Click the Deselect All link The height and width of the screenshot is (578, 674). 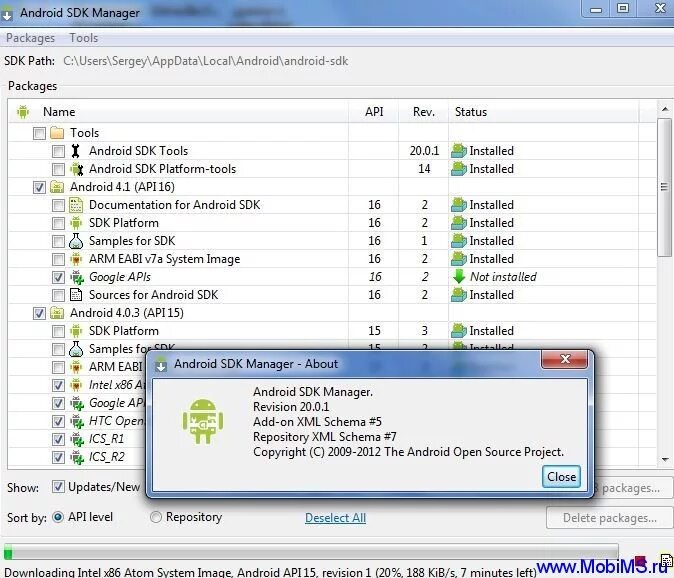pos(335,518)
